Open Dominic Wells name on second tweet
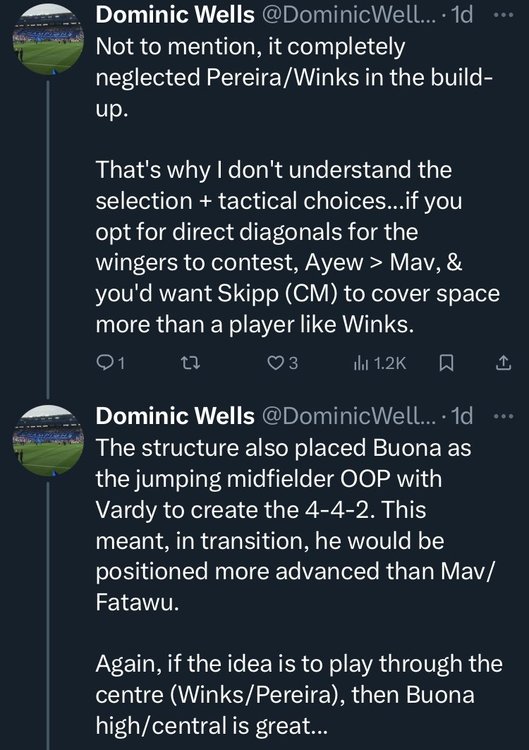This screenshot has width=529, height=750. (175, 416)
